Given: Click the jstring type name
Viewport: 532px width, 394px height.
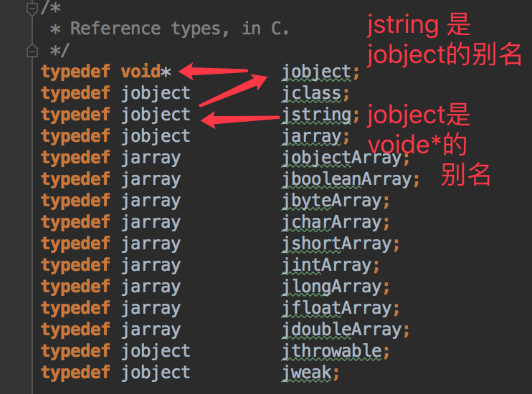Looking at the screenshot, I should (x=316, y=115).
